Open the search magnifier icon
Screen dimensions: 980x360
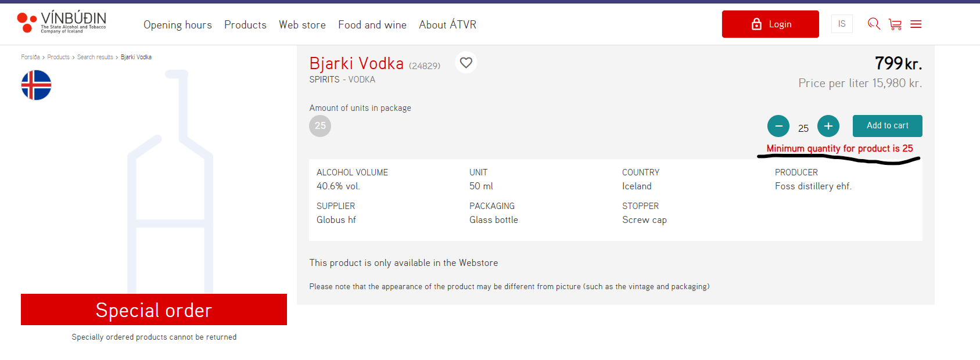873,24
